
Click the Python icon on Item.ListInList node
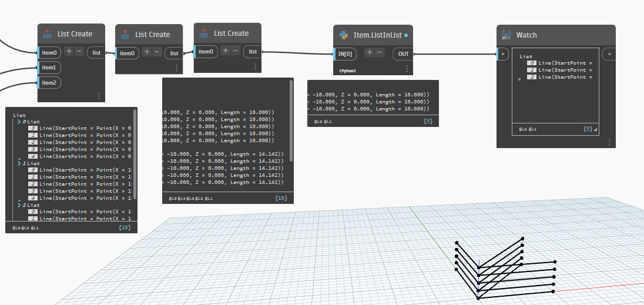[x=344, y=35]
